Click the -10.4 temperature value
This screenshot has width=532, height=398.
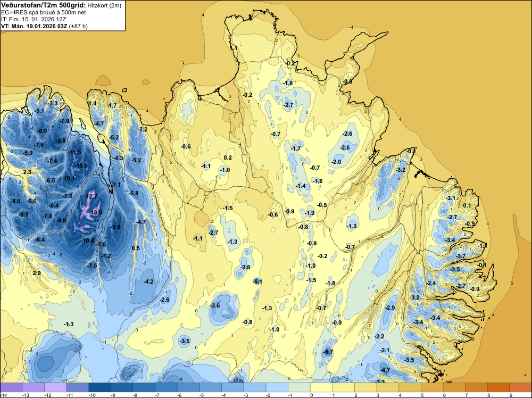(88, 241)
